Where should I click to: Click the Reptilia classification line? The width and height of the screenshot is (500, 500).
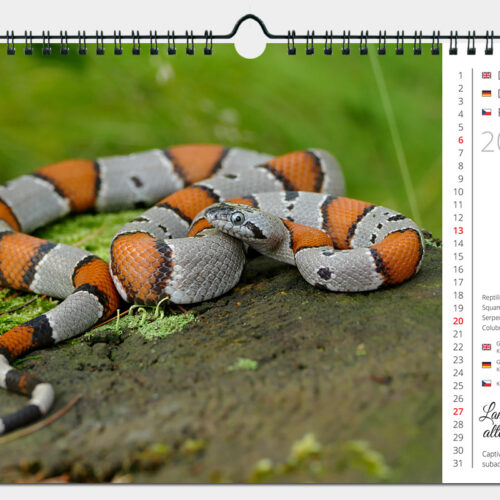coord(491,297)
